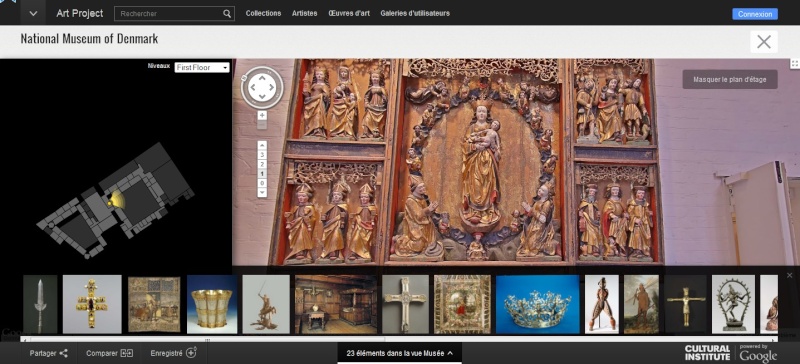Screen dimensions: 800x364
Task: Open the dropdown chevron beside Art Project
Action: 33,13
